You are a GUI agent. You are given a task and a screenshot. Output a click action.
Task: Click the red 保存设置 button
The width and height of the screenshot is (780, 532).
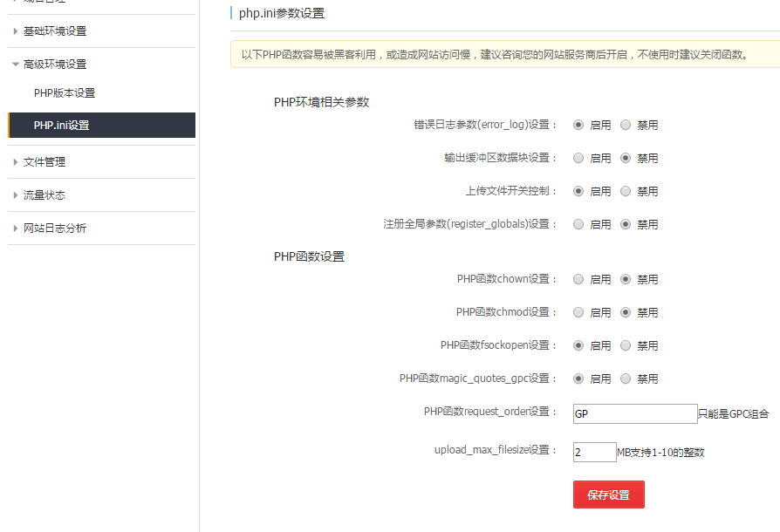[x=608, y=494]
